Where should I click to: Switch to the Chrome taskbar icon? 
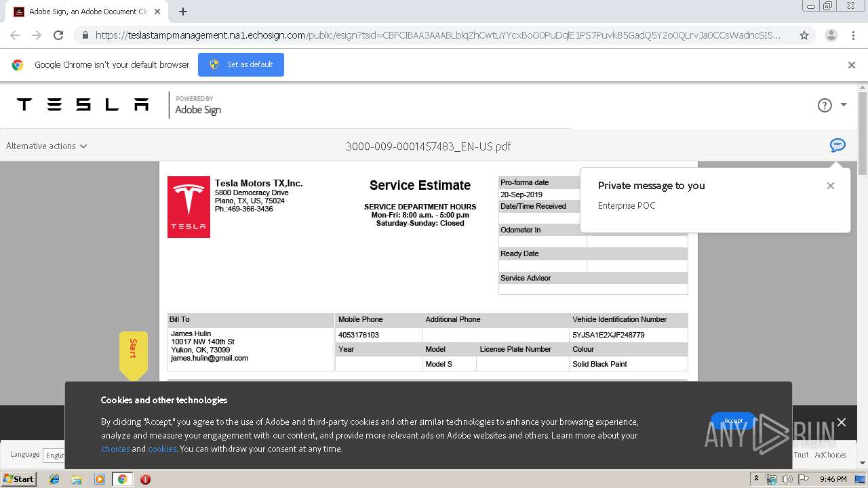coord(122,479)
